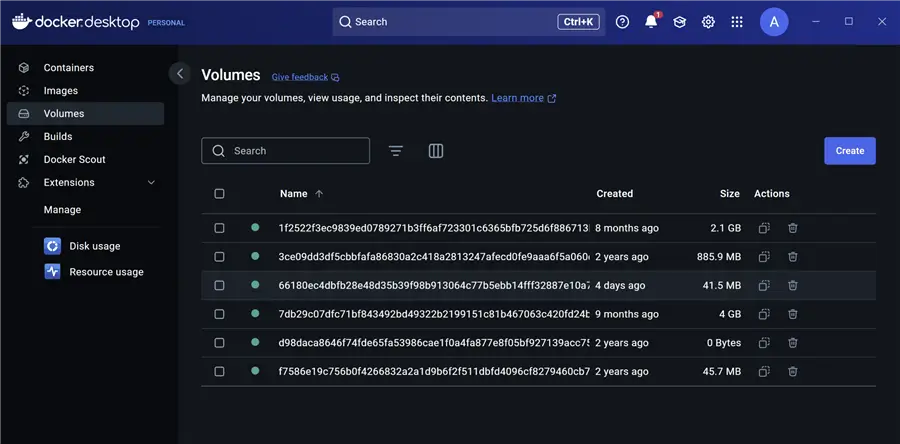The image size is (900, 444).
Task: Click the filter volumes icon
Action: click(x=396, y=151)
